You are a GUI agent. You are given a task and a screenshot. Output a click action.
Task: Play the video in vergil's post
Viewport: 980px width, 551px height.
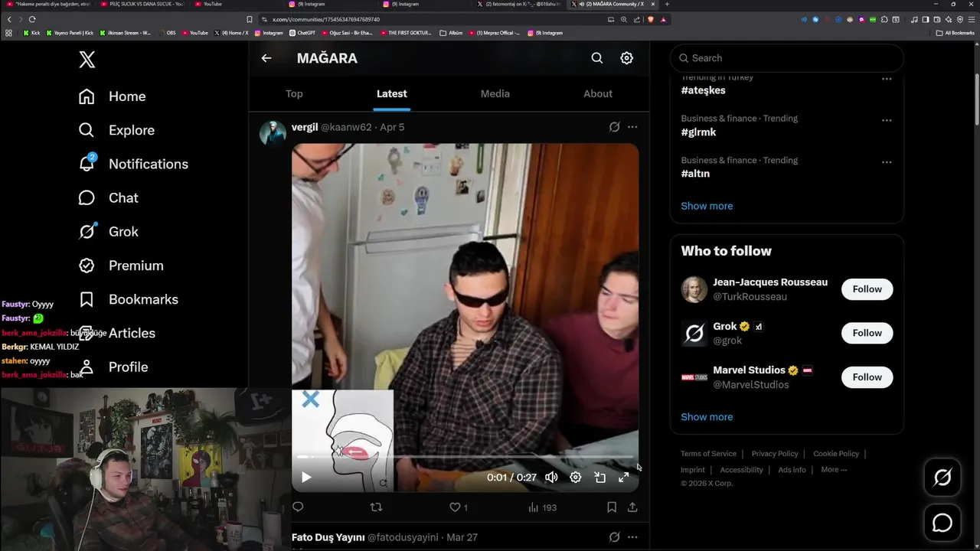(x=306, y=477)
